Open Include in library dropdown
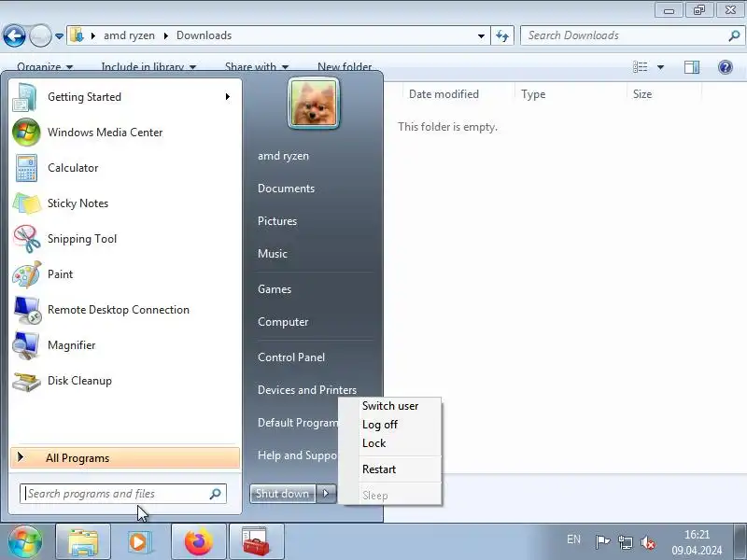 pyautogui.click(x=148, y=67)
